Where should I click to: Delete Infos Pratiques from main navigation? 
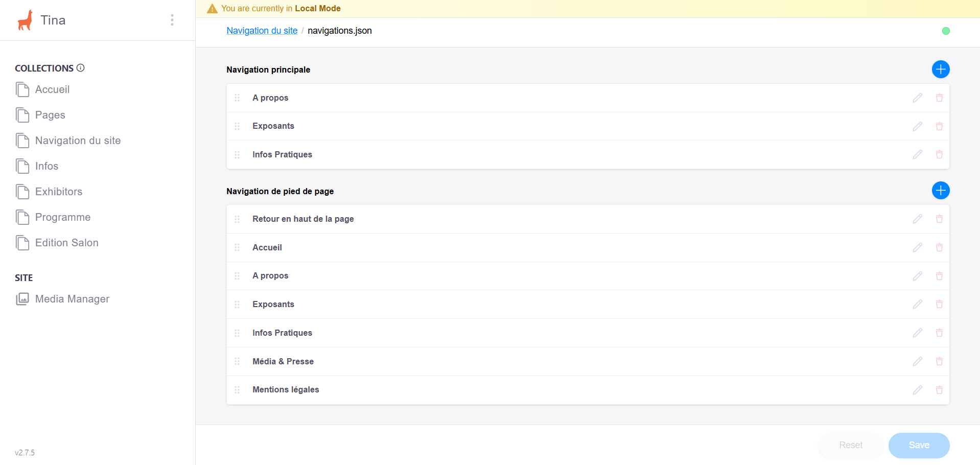(939, 154)
